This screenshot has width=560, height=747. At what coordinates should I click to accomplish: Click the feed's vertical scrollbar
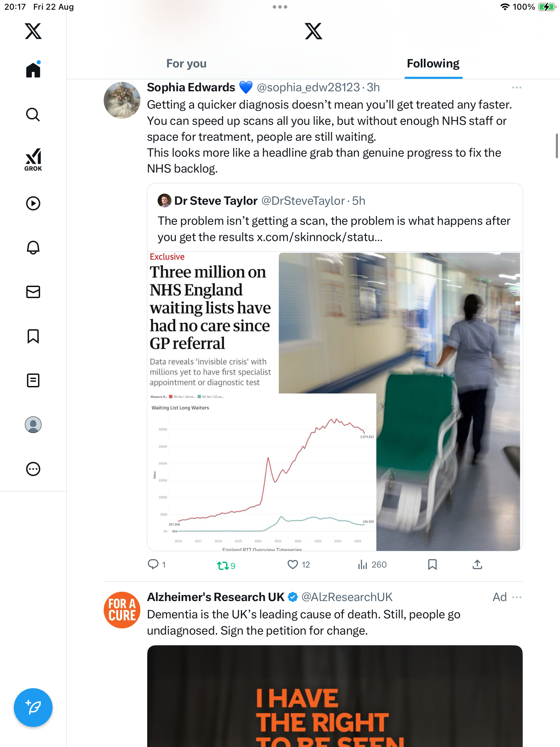557,146
